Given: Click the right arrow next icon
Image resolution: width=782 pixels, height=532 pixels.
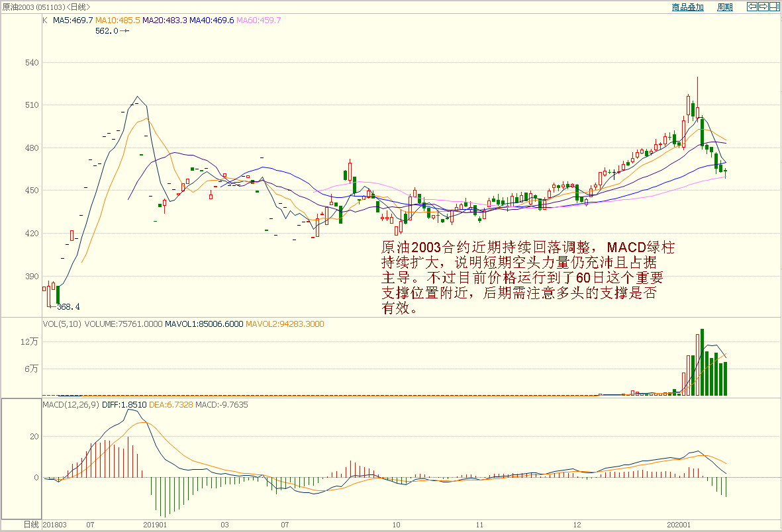Looking at the screenshot, I should [x=763, y=7].
